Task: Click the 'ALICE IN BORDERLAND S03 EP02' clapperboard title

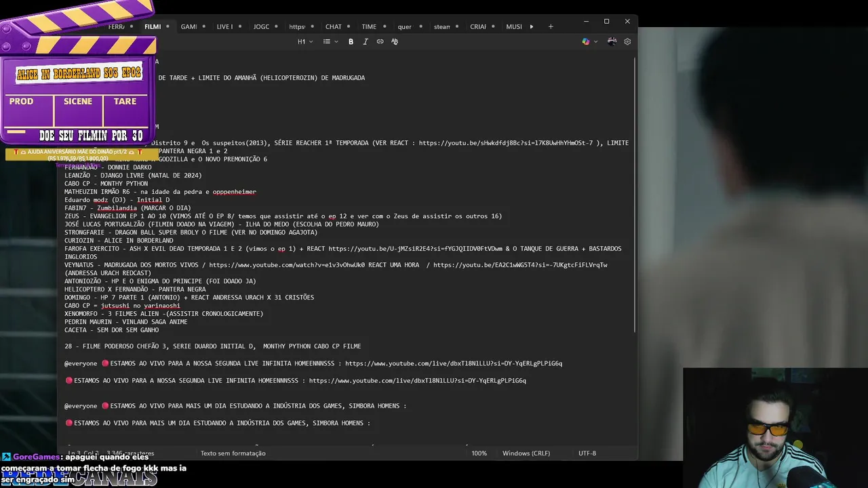Action: (79, 74)
